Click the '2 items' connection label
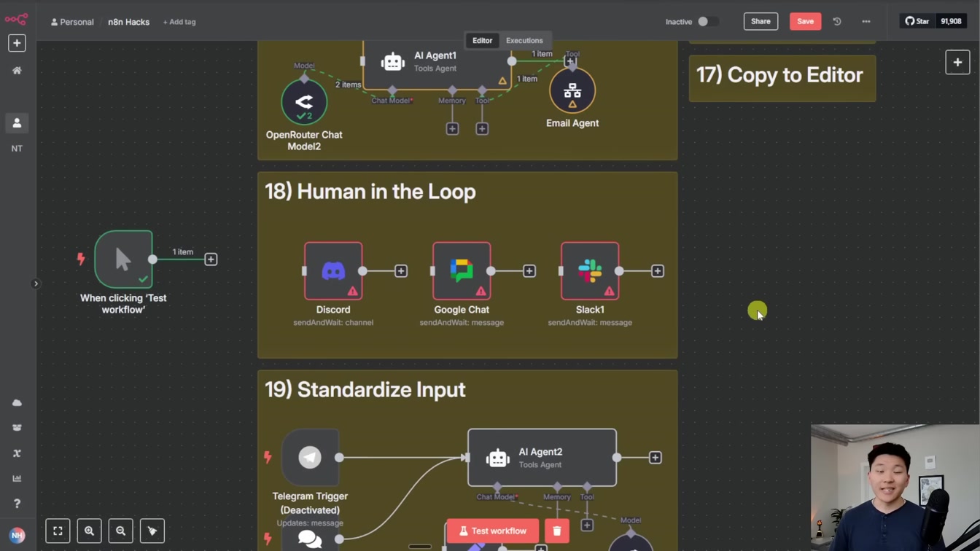This screenshot has width=980, height=551. point(348,85)
